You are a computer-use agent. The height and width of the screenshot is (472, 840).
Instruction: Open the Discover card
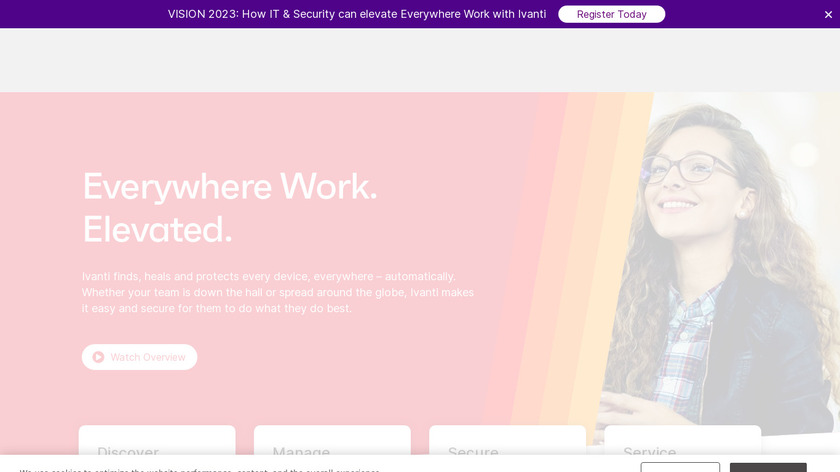click(x=157, y=441)
